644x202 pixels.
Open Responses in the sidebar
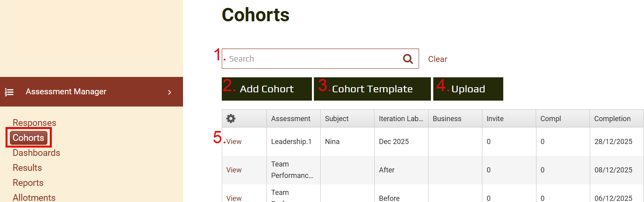pyautogui.click(x=34, y=123)
